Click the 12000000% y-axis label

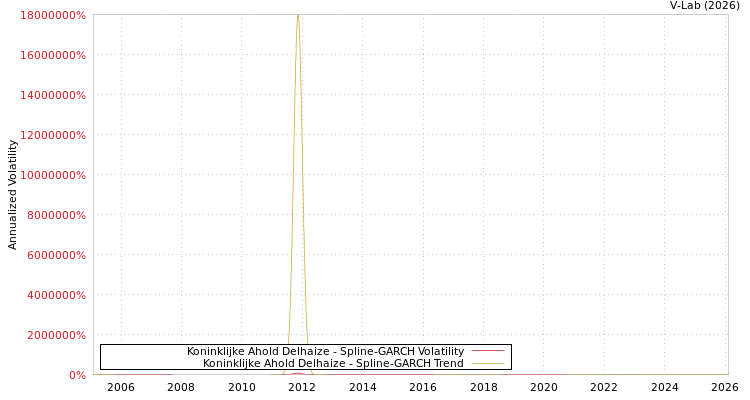(53, 135)
